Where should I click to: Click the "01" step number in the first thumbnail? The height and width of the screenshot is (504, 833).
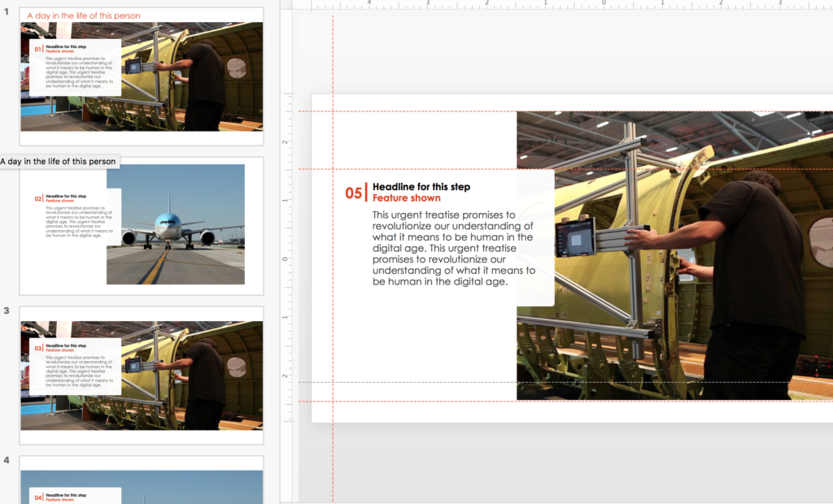(37, 49)
